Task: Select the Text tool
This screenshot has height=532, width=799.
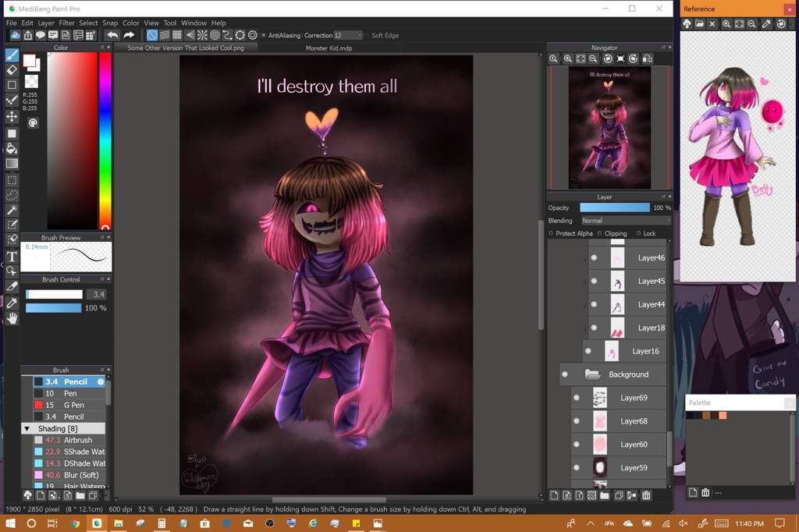Action: coord(12,257)
